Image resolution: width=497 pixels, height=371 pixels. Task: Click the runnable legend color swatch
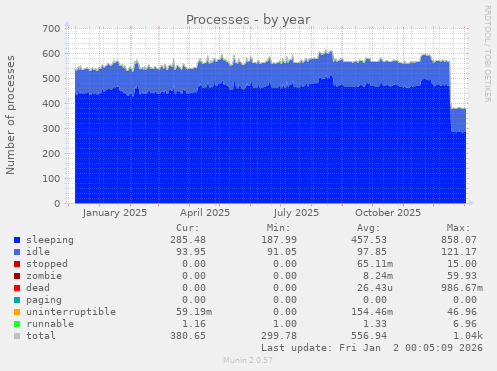pyautogui.click(x=17, y=324)
